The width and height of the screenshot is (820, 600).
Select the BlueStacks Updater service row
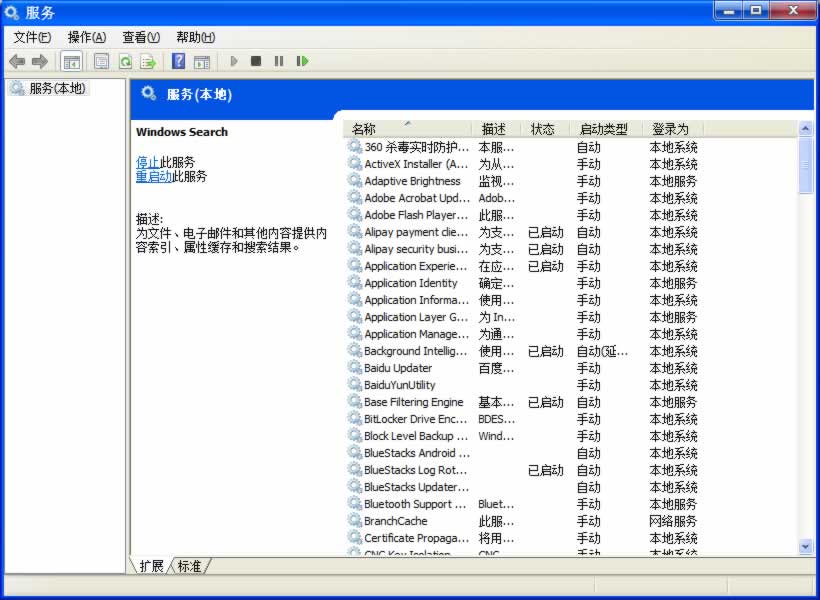click(x=523, y=487)
